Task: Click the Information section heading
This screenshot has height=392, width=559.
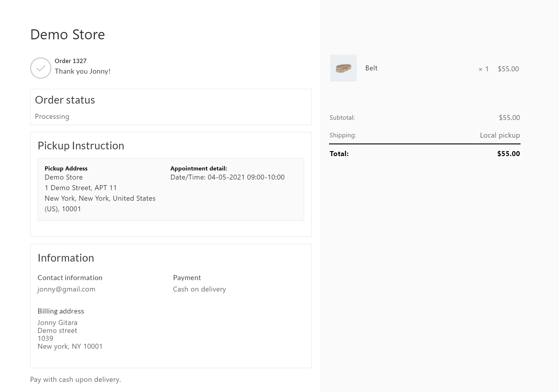Action: pos(66,258)
